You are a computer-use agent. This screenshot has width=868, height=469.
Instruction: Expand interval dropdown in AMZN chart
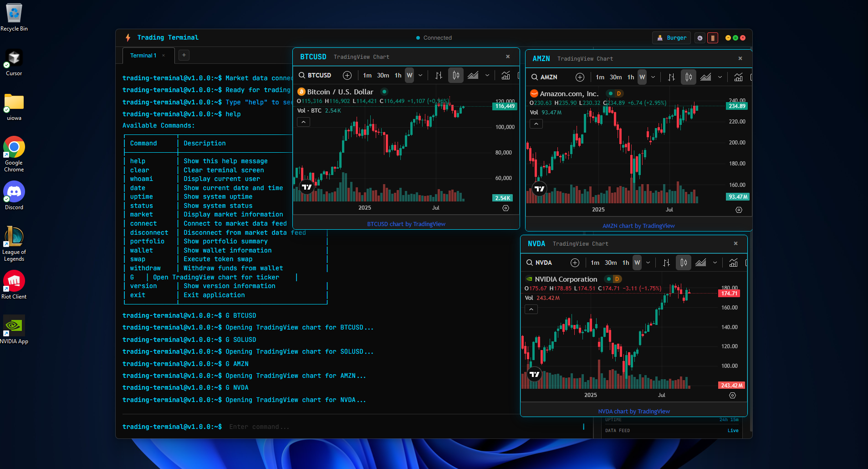tap(653, 77)
